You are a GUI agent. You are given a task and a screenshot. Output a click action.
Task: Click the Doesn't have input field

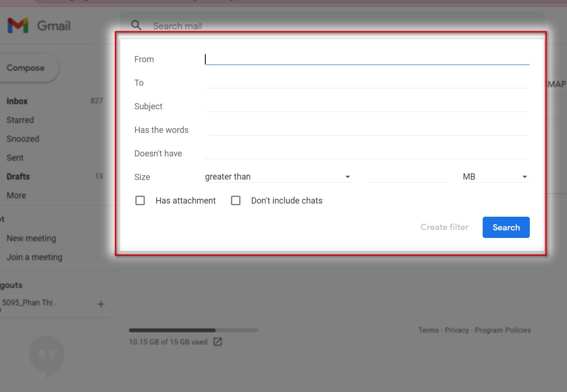pyautogui.click(x=367, y=153)
